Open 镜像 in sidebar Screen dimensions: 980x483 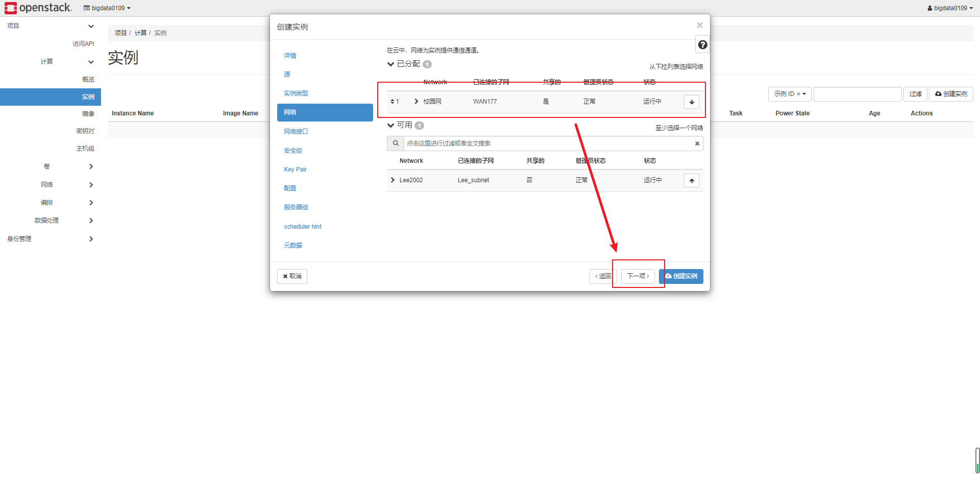[88, 114]
